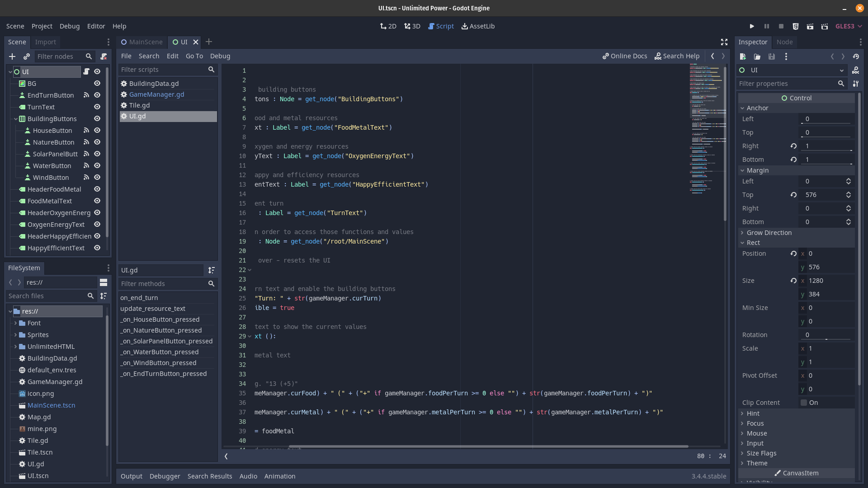Toggle distraction-free mode expand icon
Viewport: 868px width, 488px height.
[724, 42]
